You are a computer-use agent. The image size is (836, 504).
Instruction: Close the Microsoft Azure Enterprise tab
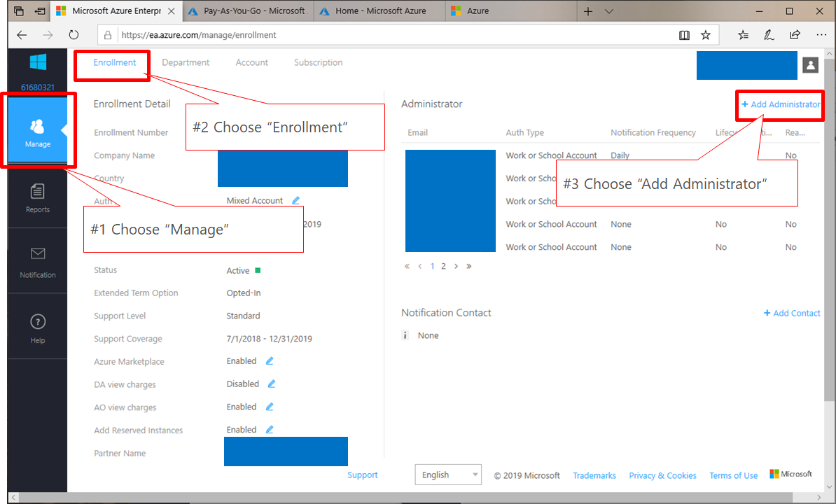(171, 11)
